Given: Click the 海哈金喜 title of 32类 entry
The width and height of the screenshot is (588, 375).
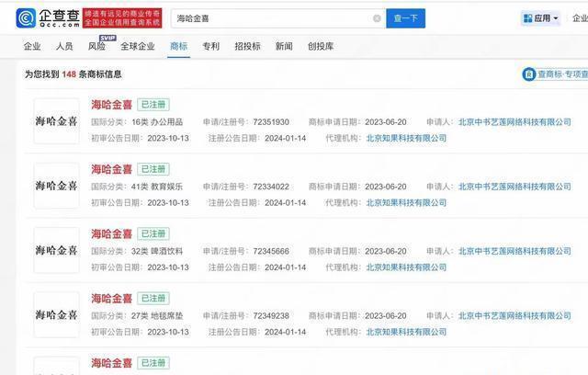Looking at the screenshot, I should [111, 233].
